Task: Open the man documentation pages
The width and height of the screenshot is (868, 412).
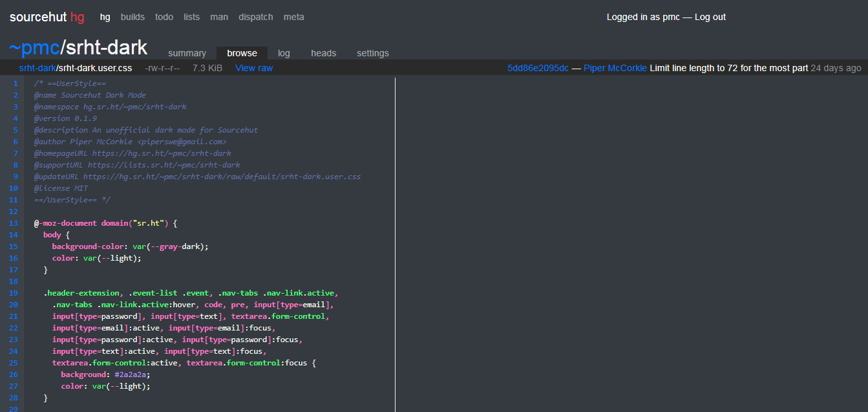Action: 219,17
